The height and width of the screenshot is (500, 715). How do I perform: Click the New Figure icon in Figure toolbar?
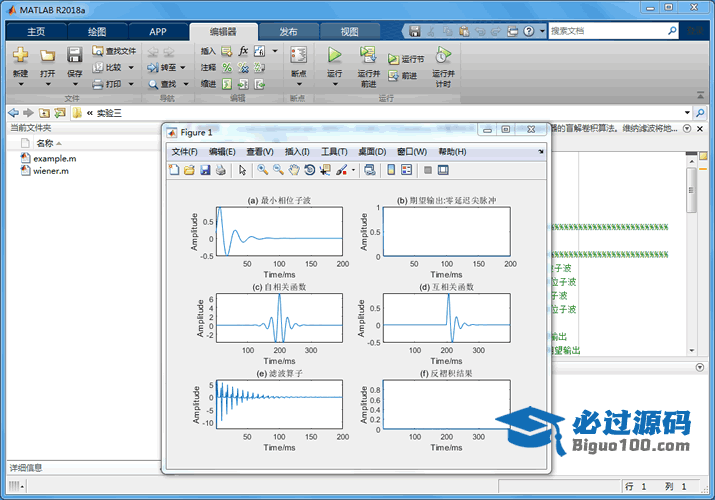[x=174, y=170]
